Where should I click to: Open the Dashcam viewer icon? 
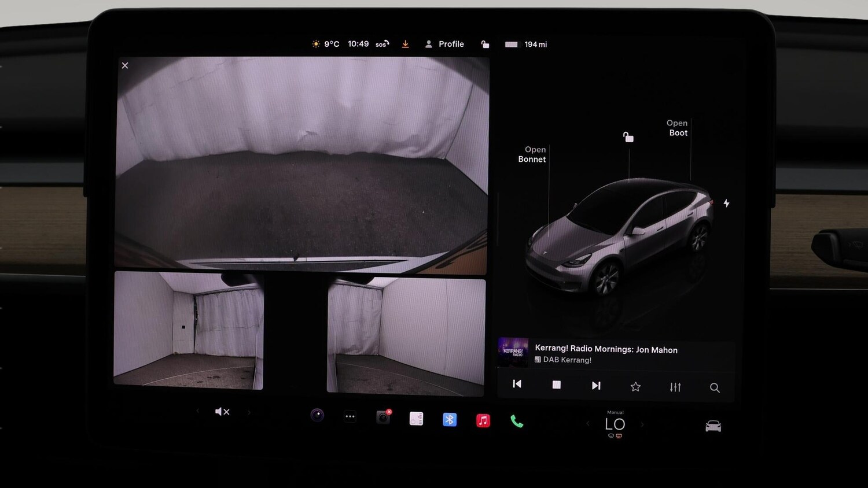point(382,417)
